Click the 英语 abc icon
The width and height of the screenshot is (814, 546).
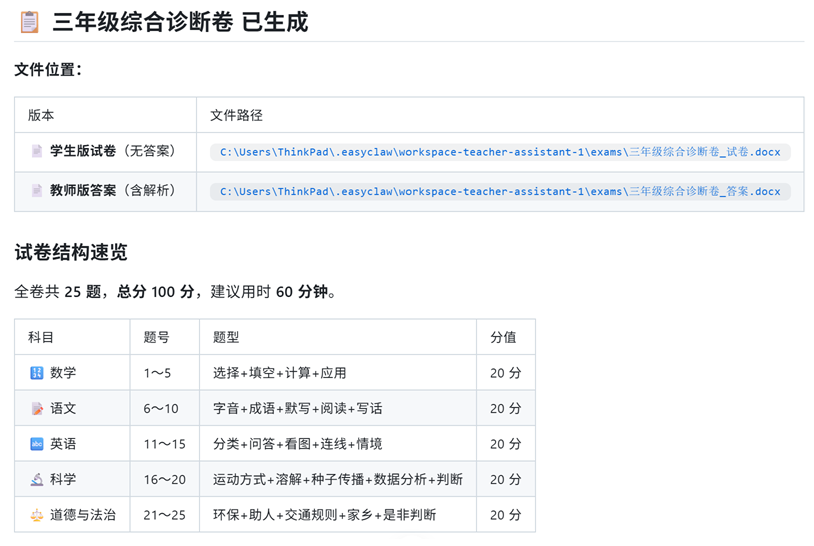coord(37,444)
